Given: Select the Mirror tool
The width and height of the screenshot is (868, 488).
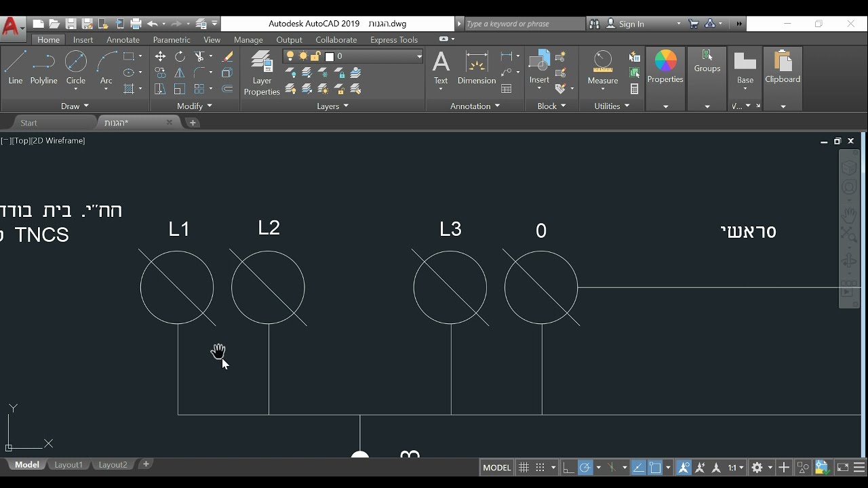Looking at the screenshot, I should point(180,73).
